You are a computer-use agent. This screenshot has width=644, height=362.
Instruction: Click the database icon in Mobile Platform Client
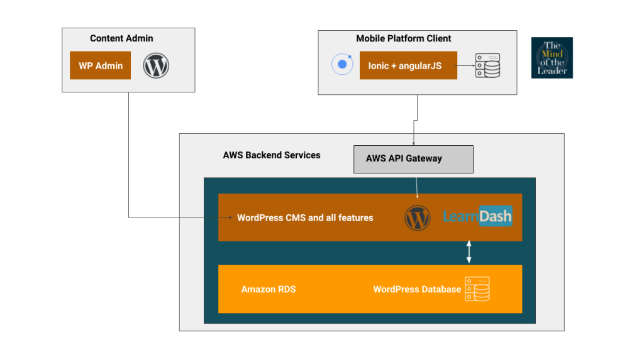point(487,65)
